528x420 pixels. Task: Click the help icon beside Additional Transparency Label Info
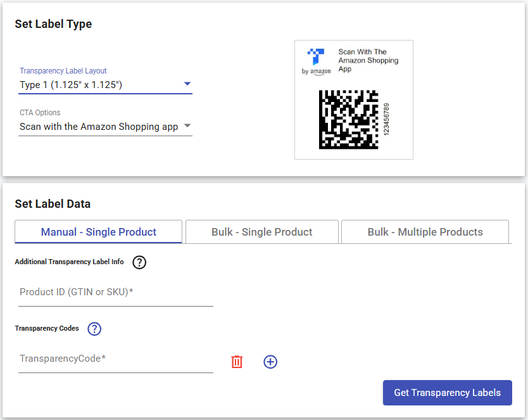139,262
